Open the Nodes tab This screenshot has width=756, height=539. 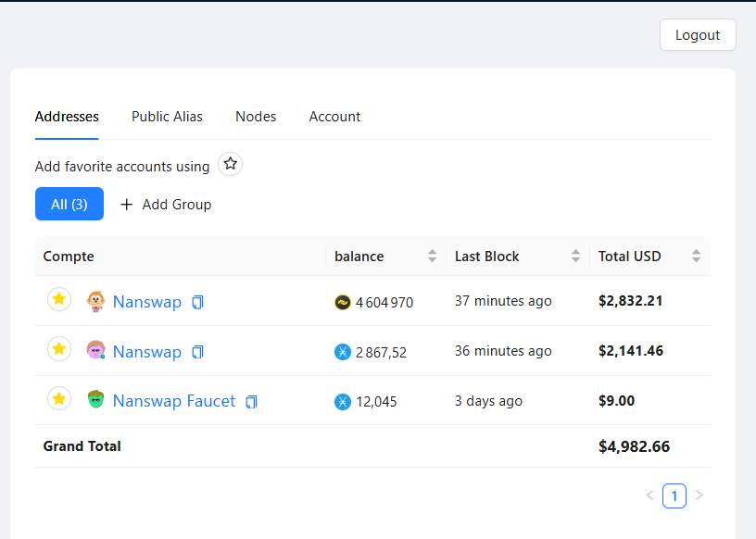[x=256, y=117]
